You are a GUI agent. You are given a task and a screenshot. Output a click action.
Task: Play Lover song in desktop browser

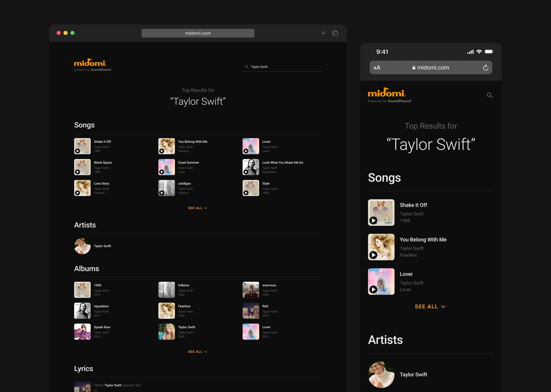[x=246, y=151]
